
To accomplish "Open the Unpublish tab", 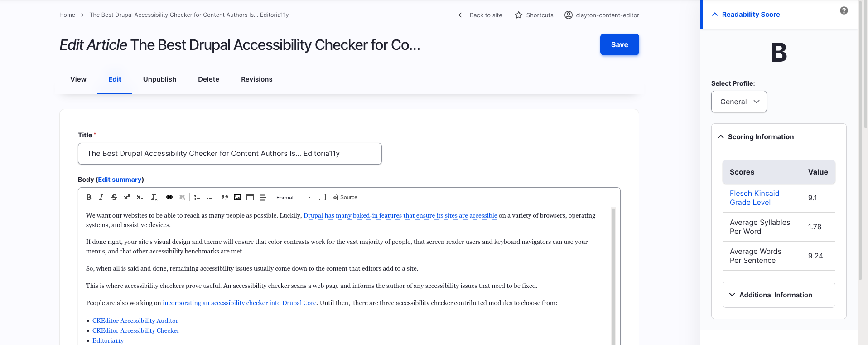I will 159,79.
